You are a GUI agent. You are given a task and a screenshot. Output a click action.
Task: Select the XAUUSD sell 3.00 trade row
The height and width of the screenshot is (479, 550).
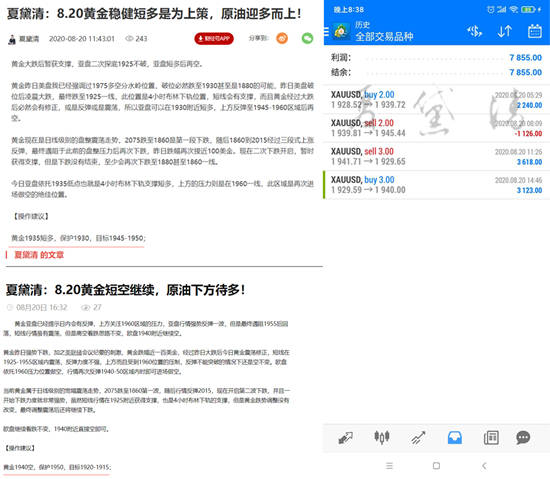pos(436,156)
